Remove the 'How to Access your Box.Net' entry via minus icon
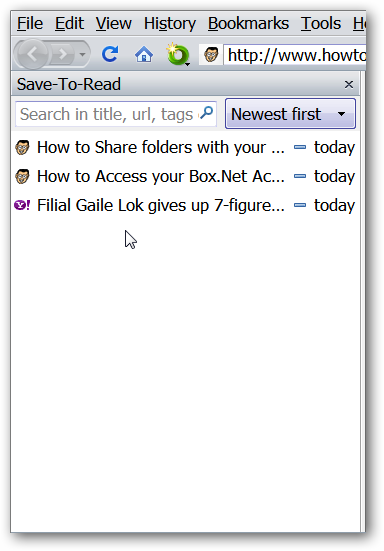This screenshot has width=384, height=551. [x=300, y=176]
